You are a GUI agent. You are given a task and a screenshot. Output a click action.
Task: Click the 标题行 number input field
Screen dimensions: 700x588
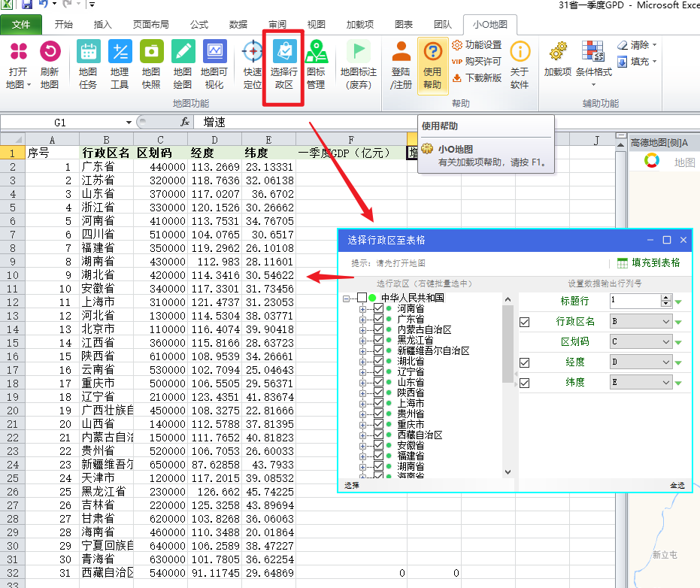point(635,301)
